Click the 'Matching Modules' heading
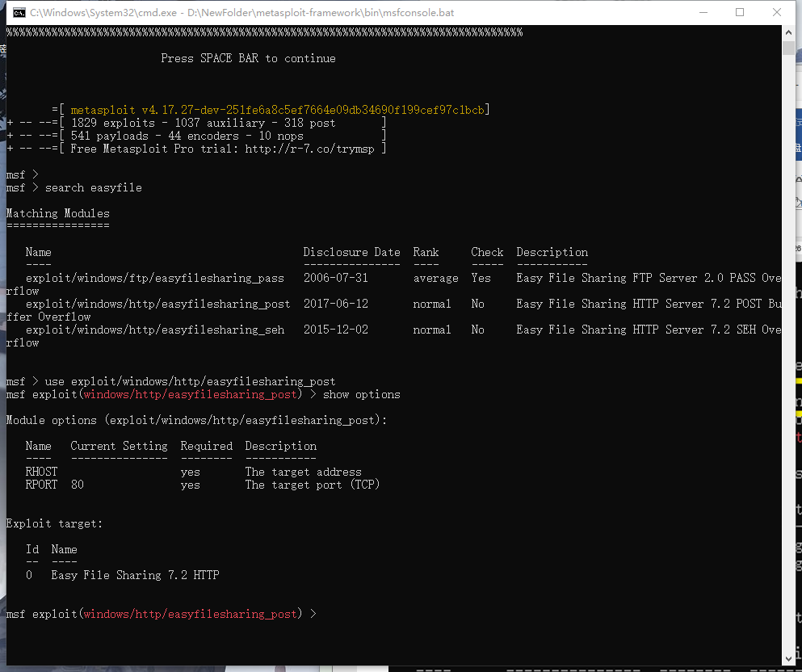This screenshot has width=802, height=672. tap(58, 213)
